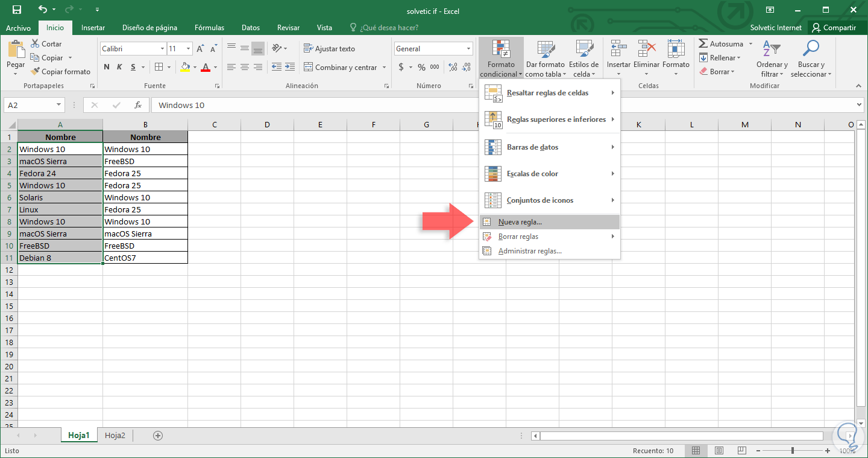The image size is (868, 458).
Task: Open Dar formato como tabla
Action: click(x=546, y=59)
